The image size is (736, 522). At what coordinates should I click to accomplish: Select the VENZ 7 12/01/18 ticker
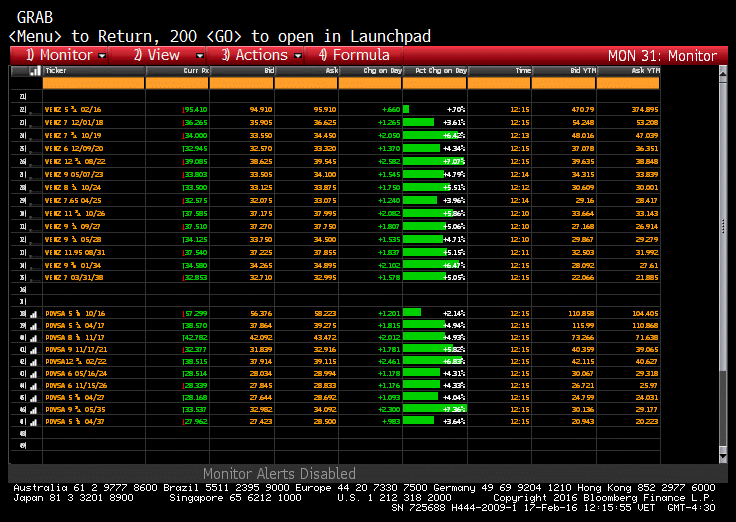(x=74, y=123)
